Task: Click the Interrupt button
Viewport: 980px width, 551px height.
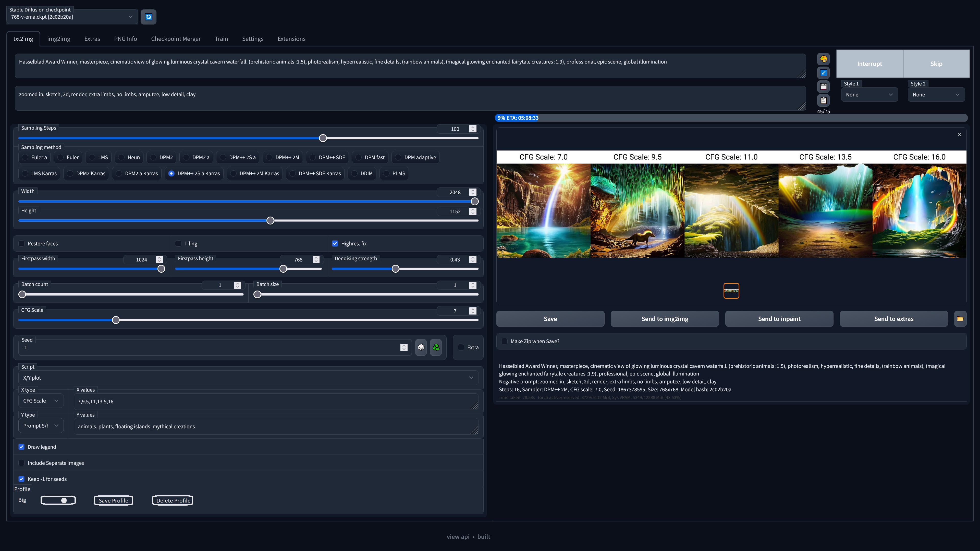Action: [x=870, y=64]
